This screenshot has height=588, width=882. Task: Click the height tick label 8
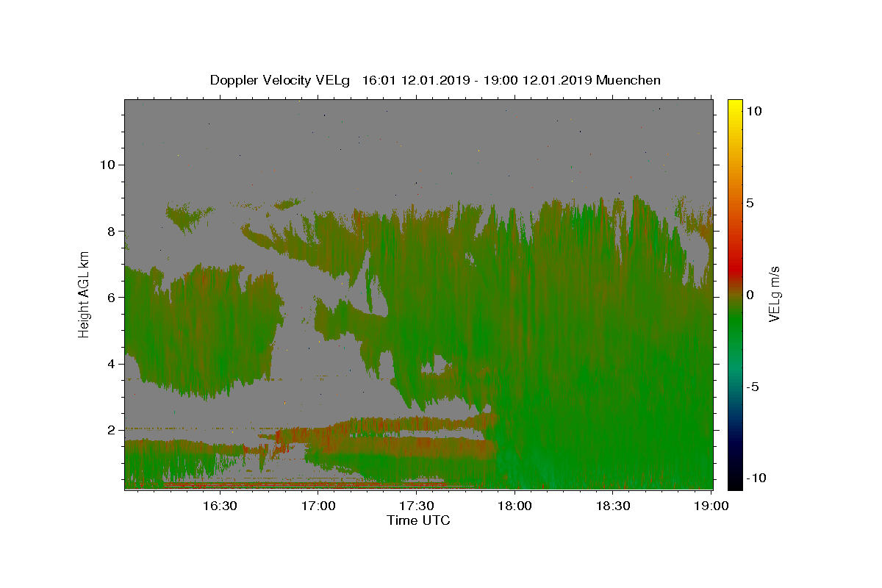112,232
